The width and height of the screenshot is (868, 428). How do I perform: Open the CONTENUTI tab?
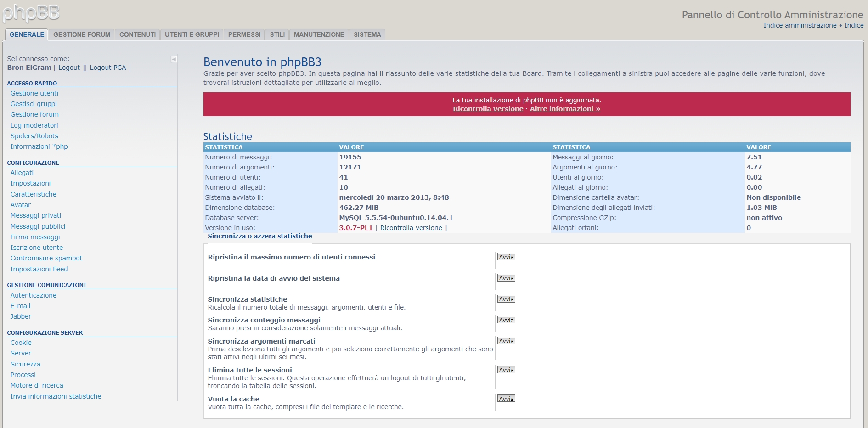click(138, 34)
